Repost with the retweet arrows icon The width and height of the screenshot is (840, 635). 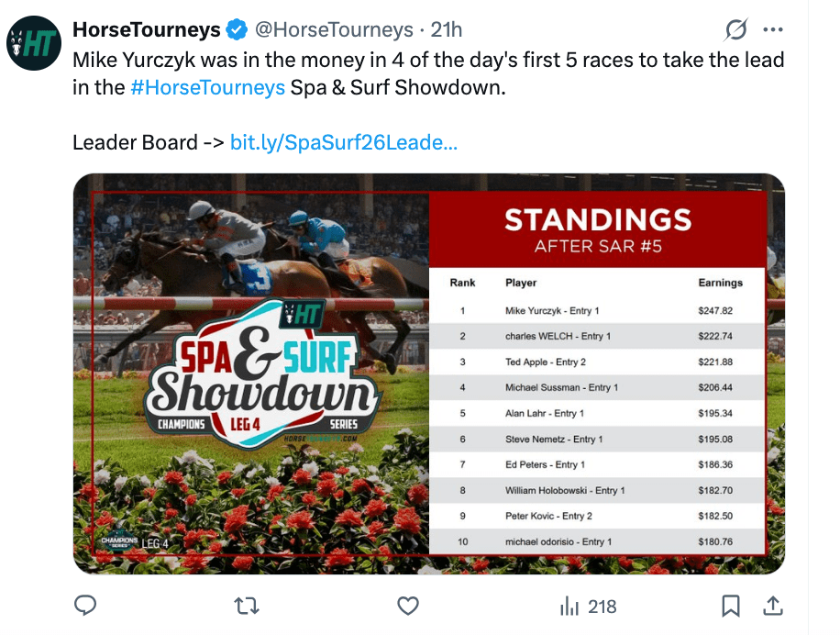(x=247, y=606)
